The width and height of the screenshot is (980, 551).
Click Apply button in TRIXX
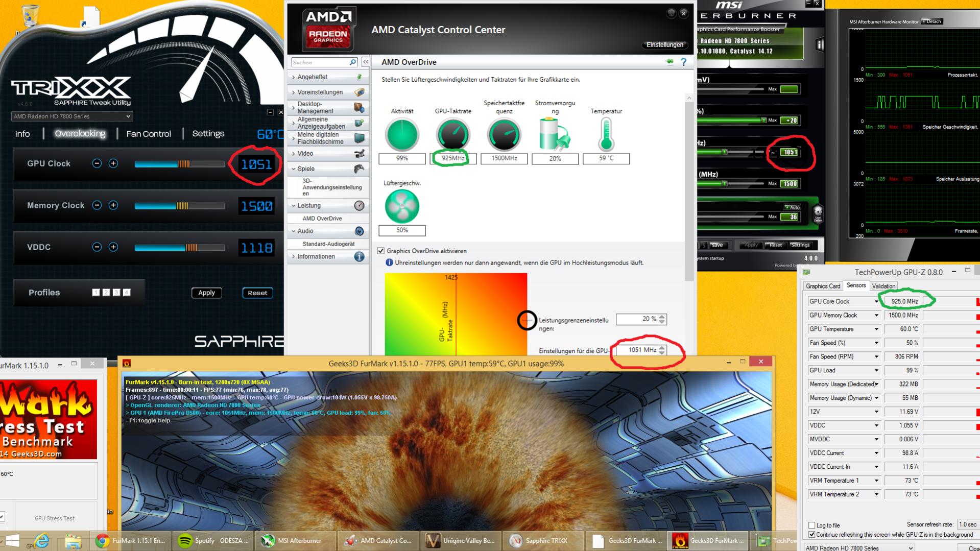pyautogui.click(x=206, y=293)
